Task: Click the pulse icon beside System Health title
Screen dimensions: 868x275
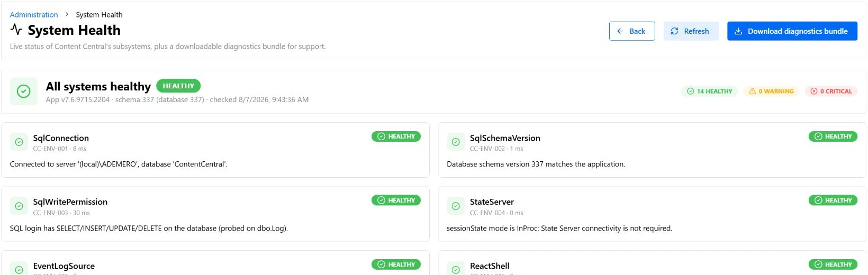Action: pos(16,30)
